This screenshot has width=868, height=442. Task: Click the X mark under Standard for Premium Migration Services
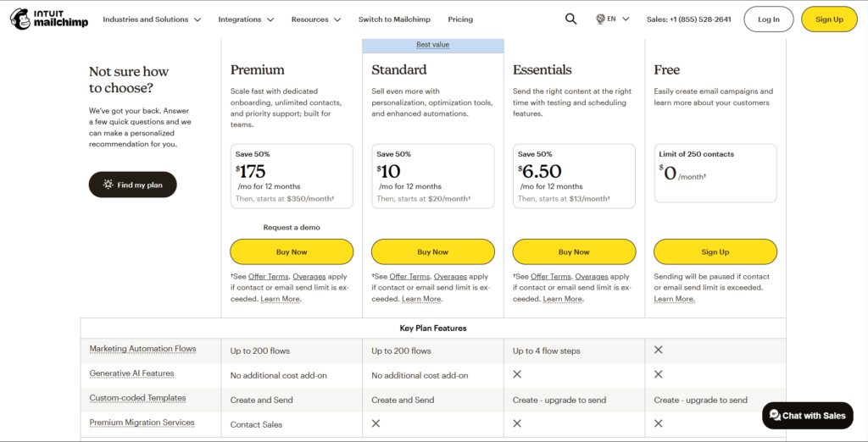pyautogui.click(x=376, y=423)
